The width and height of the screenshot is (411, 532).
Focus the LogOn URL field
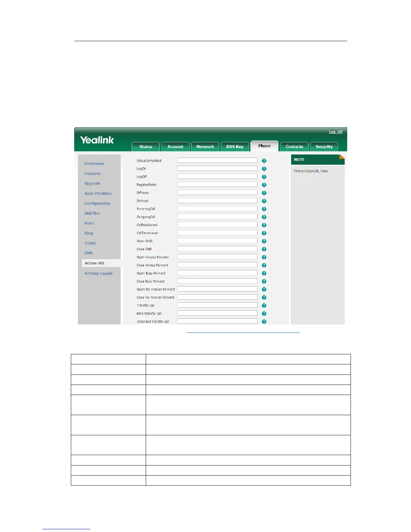click(x=217, y=169)
